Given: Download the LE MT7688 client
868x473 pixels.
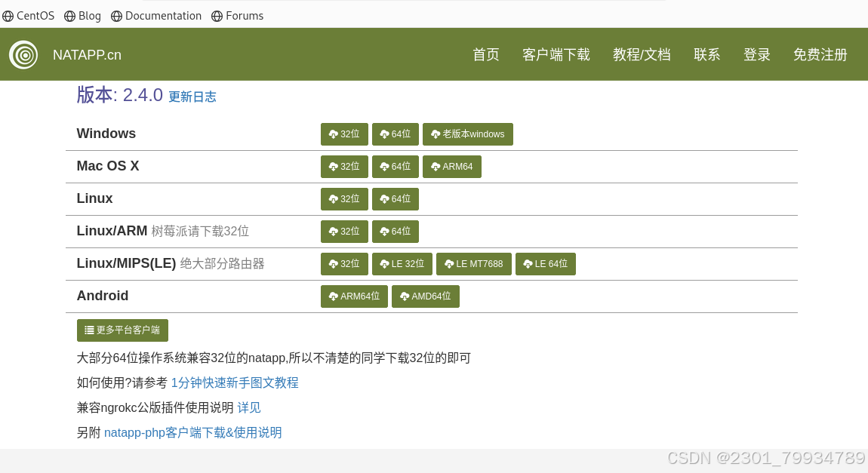Looking at the screenshot, I should pyautogui.click(x=474, y=264).
